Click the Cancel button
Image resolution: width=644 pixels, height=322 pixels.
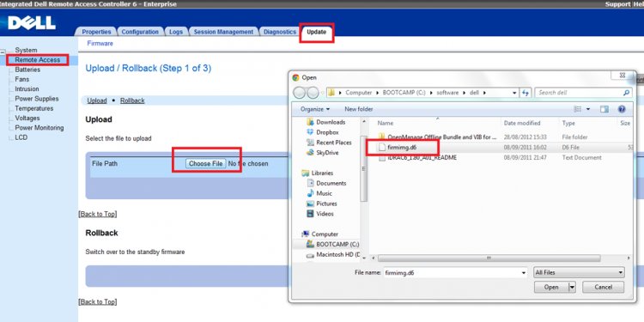604,288
